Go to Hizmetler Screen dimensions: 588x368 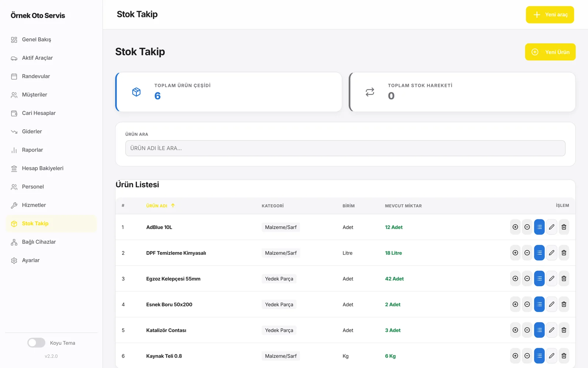pos(51,205)
